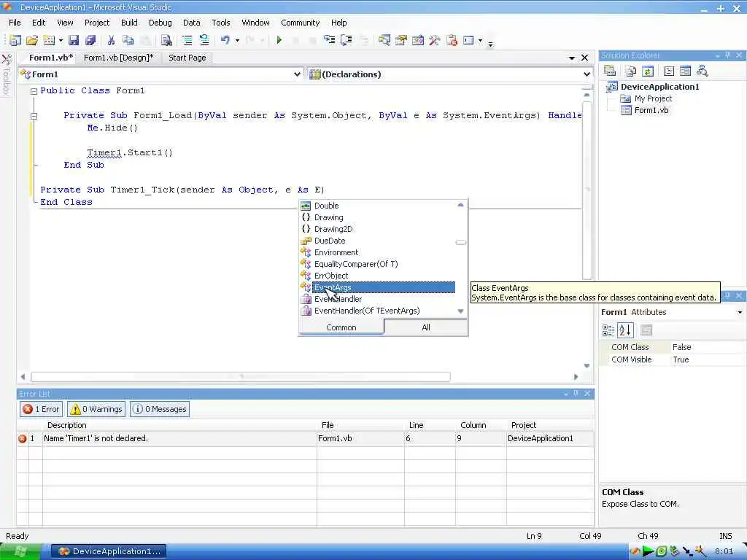Click the Find in Files toolbar icon

166,41
